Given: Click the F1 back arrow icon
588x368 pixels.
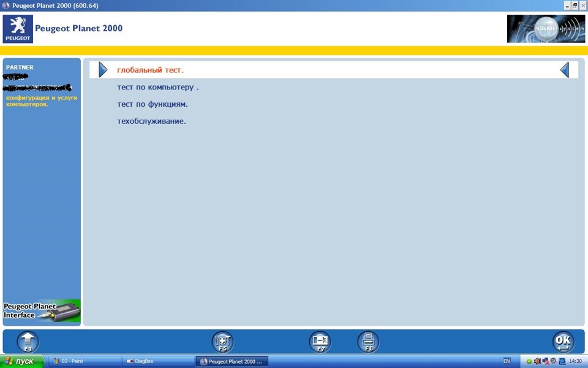Looking at the screenshot, I should (x=28, y=342).
